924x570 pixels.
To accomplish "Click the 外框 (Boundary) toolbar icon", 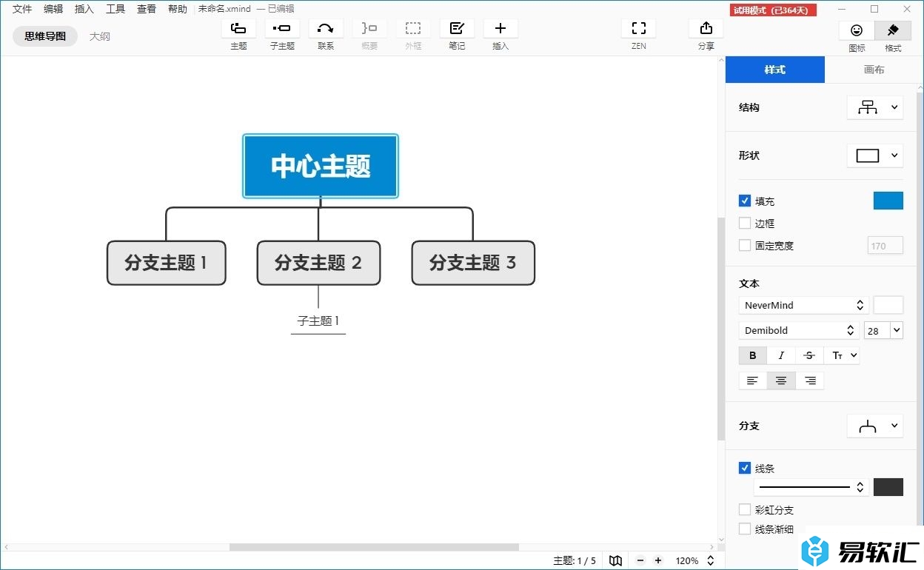I will [x=413, y=29].
